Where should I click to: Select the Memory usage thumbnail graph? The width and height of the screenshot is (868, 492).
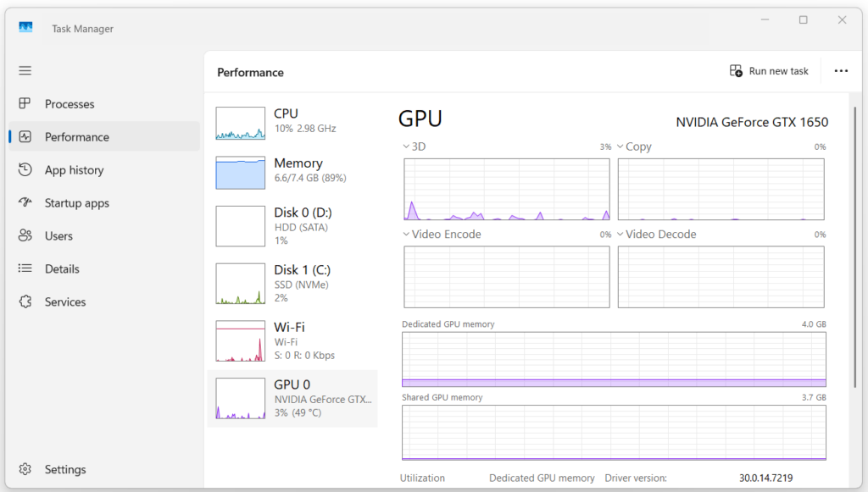coord(240,173)
